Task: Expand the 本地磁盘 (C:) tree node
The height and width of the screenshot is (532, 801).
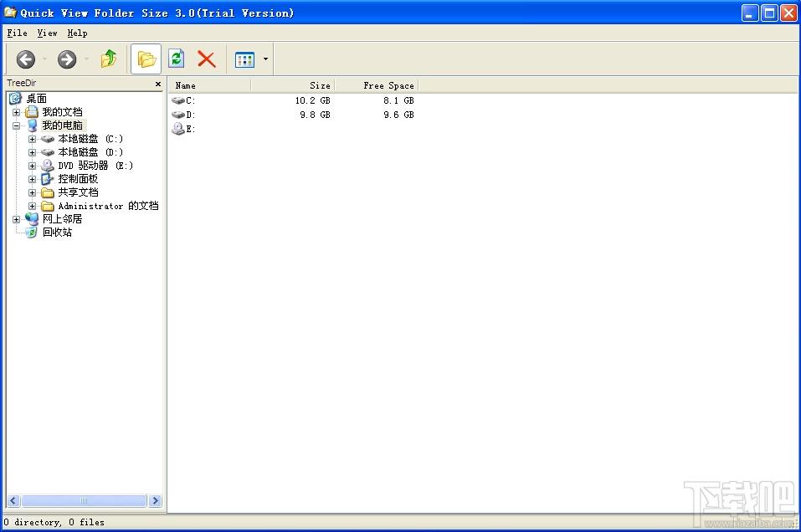Action: coord(32,139)
